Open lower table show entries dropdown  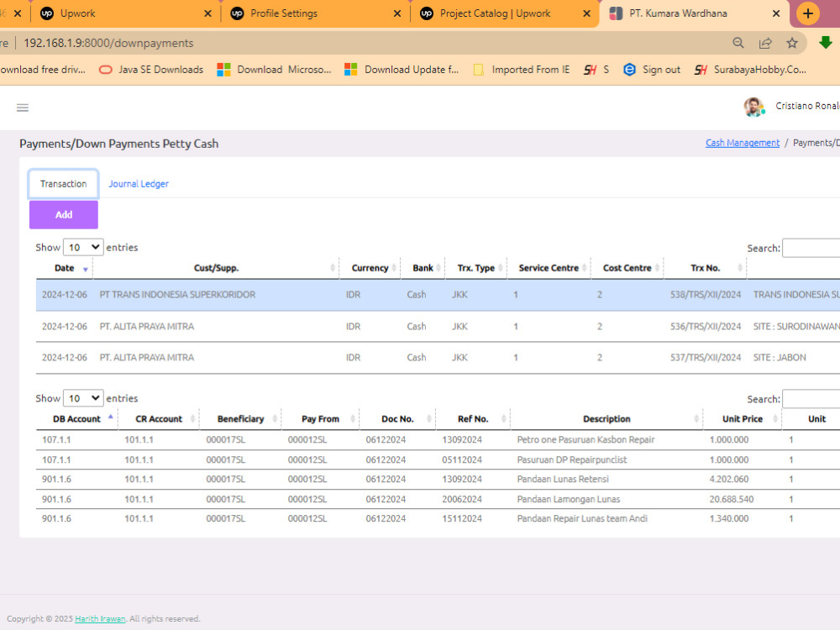(83, 398)
